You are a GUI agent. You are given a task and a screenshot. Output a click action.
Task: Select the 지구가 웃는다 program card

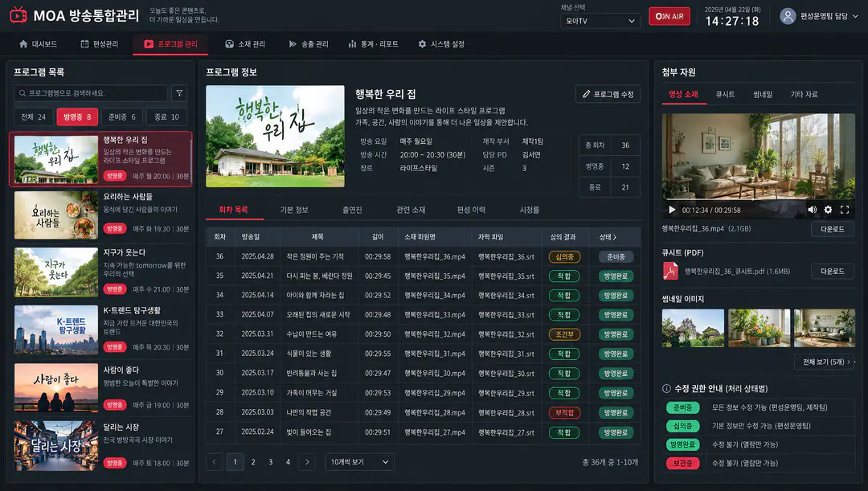pyautogui.click(x=100, y=272)
